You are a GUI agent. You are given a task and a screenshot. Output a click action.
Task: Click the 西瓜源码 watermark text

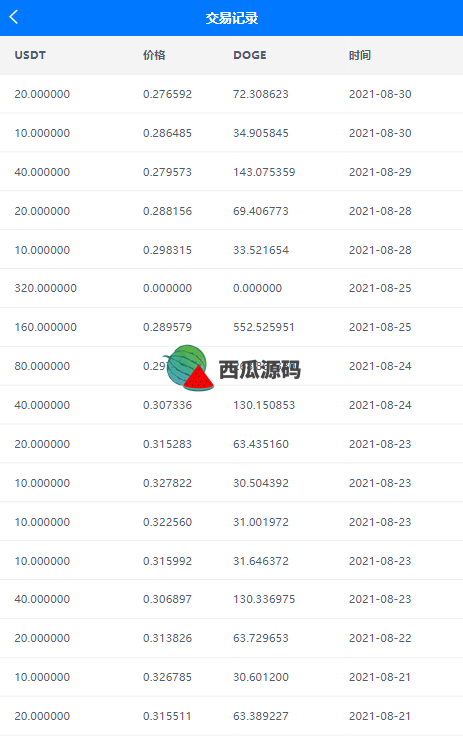tap(260, 369)
